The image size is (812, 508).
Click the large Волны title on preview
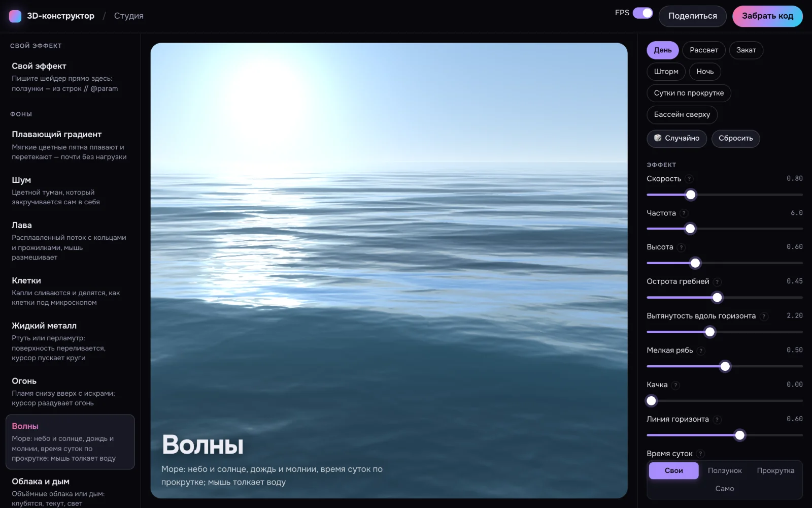click(x=202, y=445)
